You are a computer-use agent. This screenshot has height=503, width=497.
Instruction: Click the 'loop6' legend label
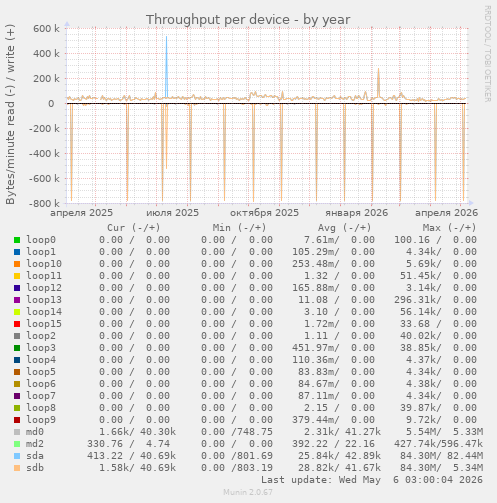tap(41, 384)
